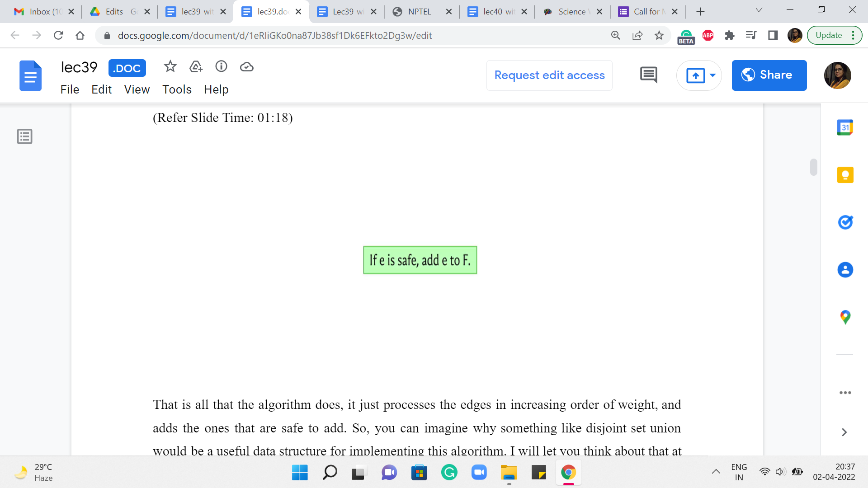Check the cloud saved status icon

[246, 67]
